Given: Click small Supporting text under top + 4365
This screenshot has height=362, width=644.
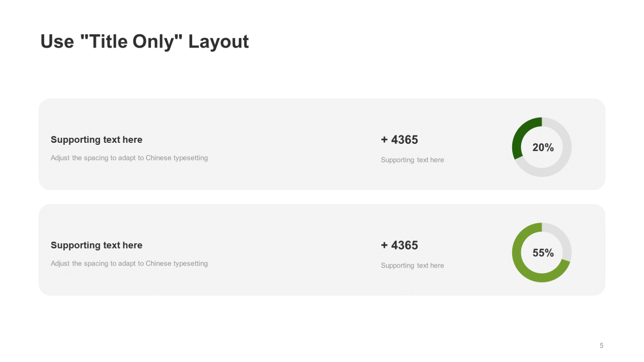Looking at the screenshot, I should click(x=412, y=160).
